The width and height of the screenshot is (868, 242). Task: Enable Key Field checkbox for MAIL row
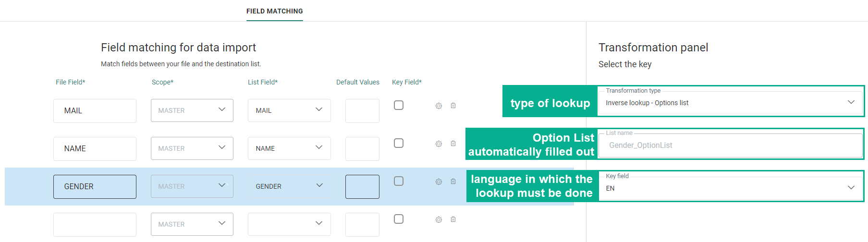click(x=399, y=105)
